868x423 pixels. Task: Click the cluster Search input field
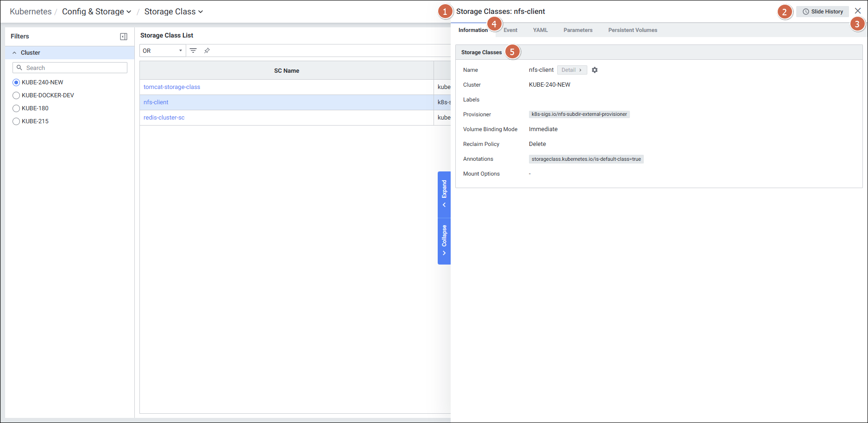(x=74, y=68)
